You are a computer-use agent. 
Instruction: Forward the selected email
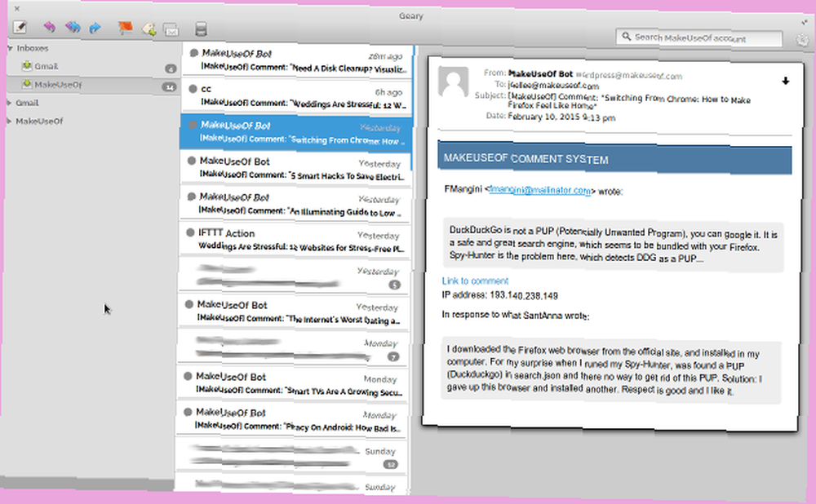95,27
